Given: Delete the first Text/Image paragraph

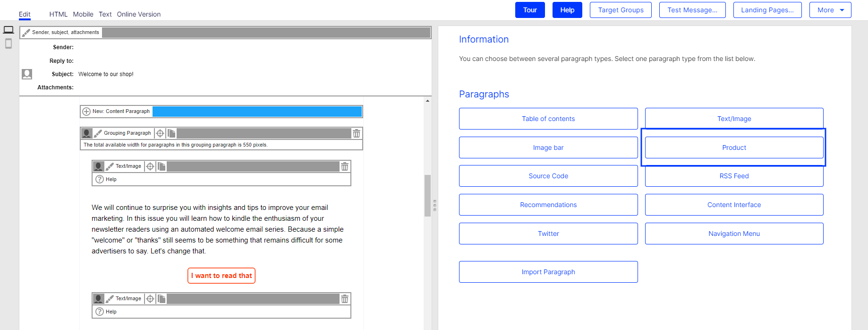Looking at the screenshot, I should coord(345,166).
